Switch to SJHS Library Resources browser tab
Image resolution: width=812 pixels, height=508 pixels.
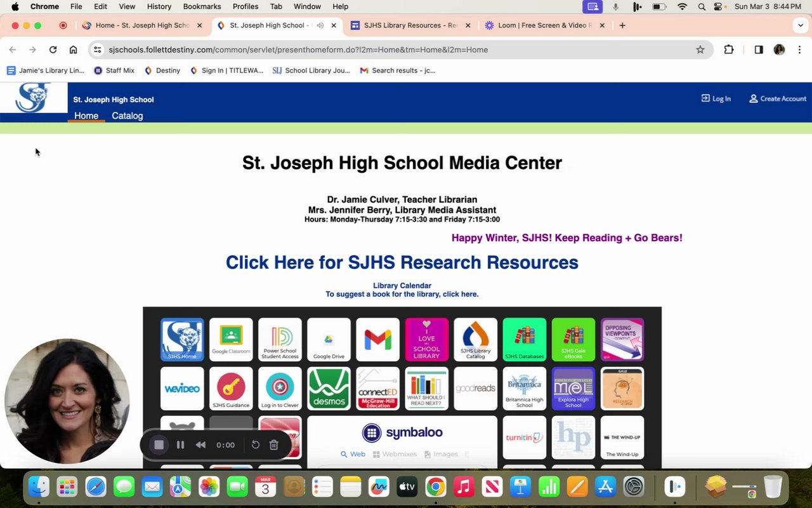pyautogui.click(x=410, y=25)
